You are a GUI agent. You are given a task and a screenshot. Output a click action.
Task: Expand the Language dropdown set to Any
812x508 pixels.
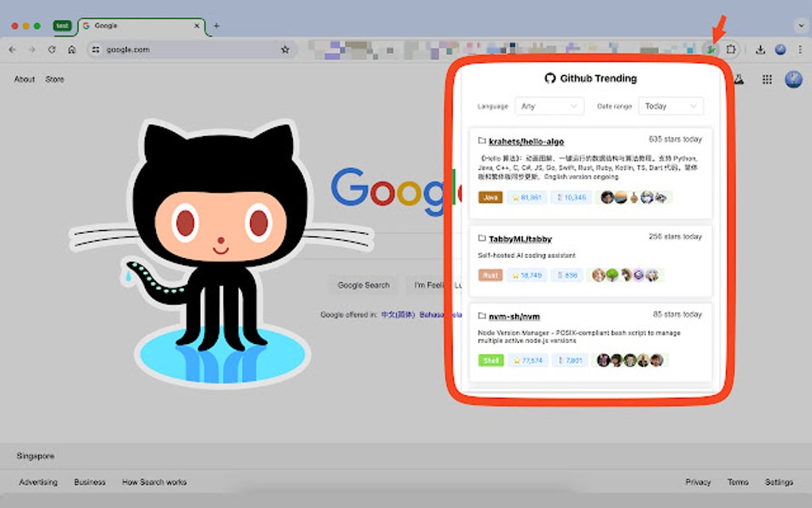(549, 106)
